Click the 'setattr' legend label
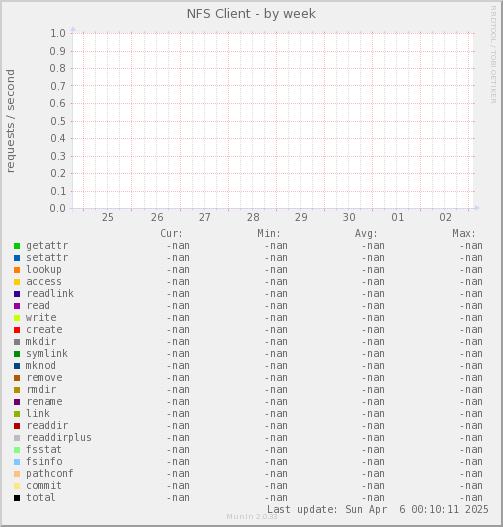This screenshot has width=503, height=527. point(47,258)
